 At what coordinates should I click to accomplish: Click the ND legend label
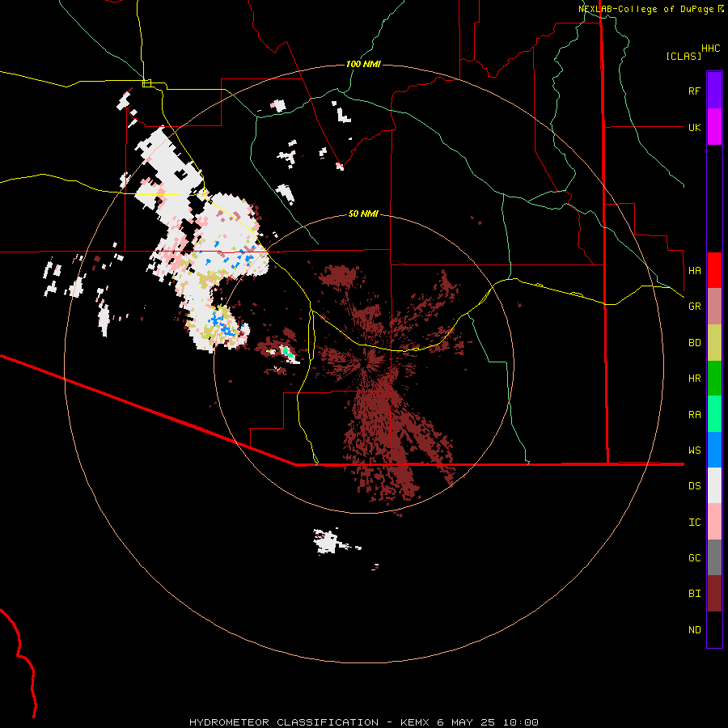coord(694,629)
